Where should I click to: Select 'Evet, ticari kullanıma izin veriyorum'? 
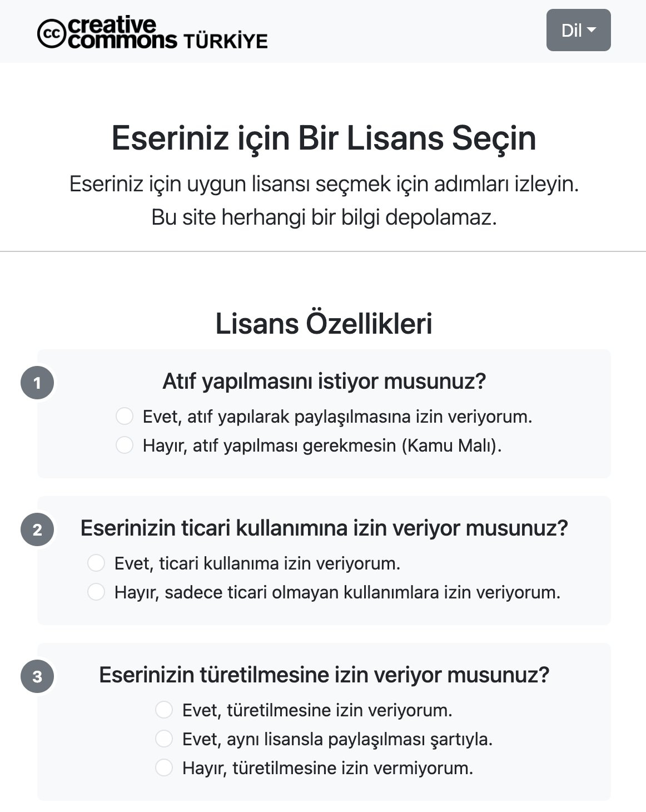tap(96, 563)
